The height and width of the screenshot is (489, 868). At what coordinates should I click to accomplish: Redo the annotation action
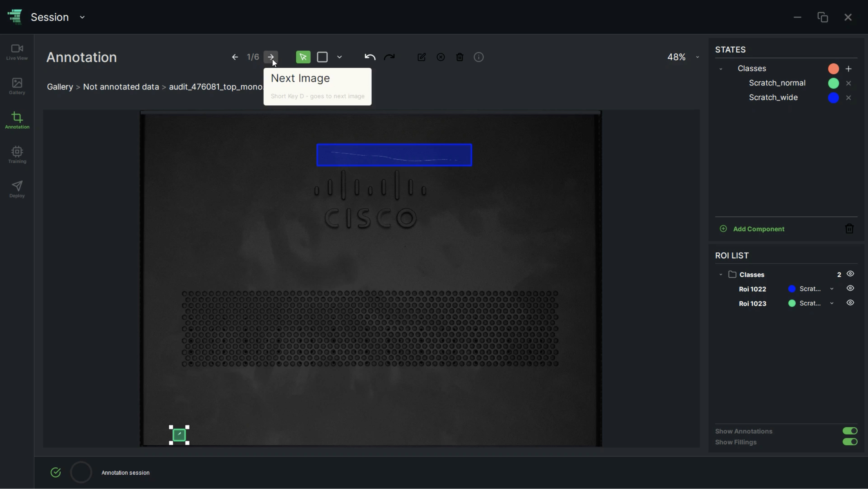click(389, 57)
